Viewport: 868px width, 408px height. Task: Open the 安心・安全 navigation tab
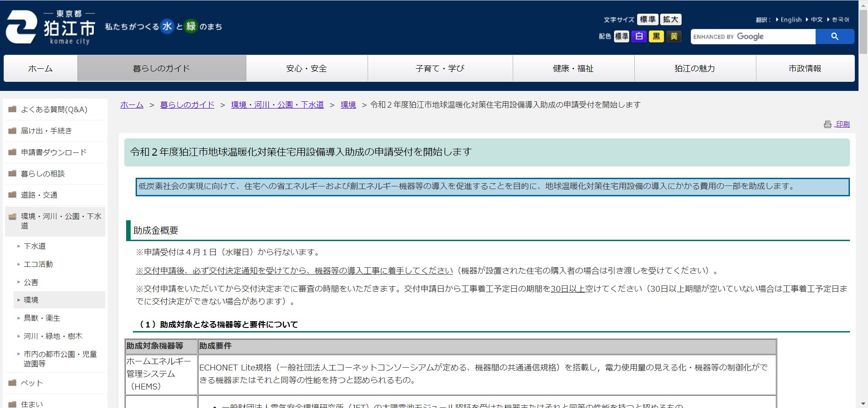click(x=307, y=68)
